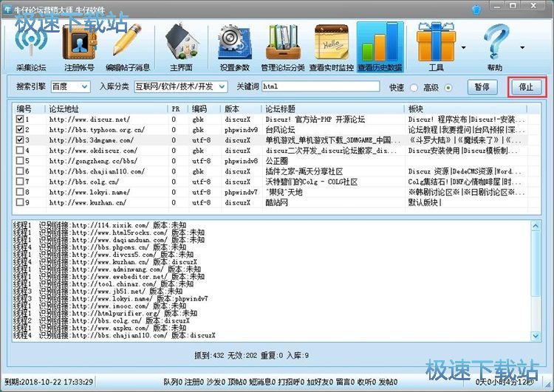The width and height of the screenshot is (554, 392).
Task: Open 查看实时监控 notepad monitor
Action: [332, 47]
